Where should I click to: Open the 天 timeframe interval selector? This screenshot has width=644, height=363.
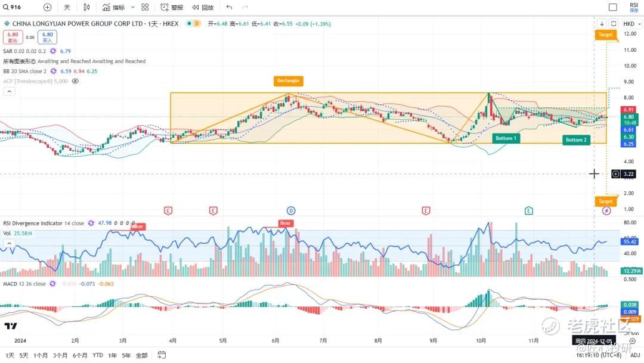[67, 7]
